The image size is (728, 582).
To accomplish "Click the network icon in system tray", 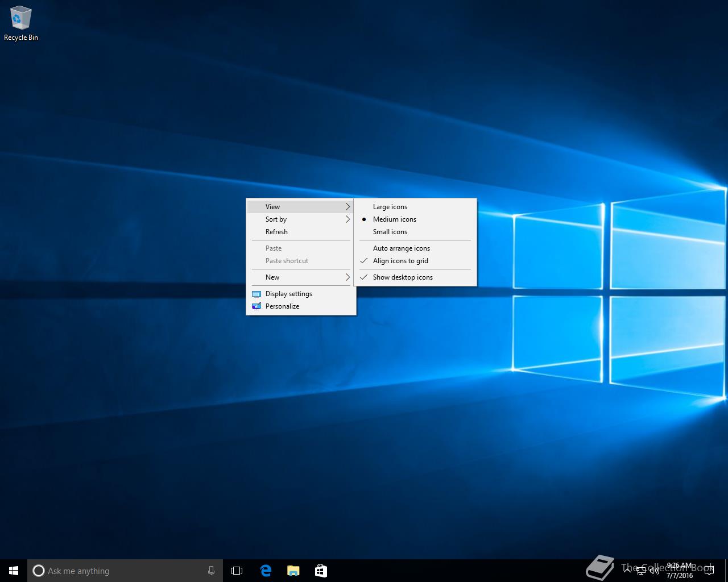I will [x=642, y=571].
